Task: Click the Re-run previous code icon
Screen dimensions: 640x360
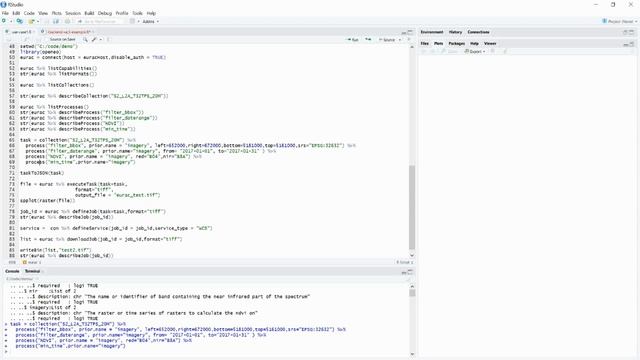Action: click(x=368, y=40)
